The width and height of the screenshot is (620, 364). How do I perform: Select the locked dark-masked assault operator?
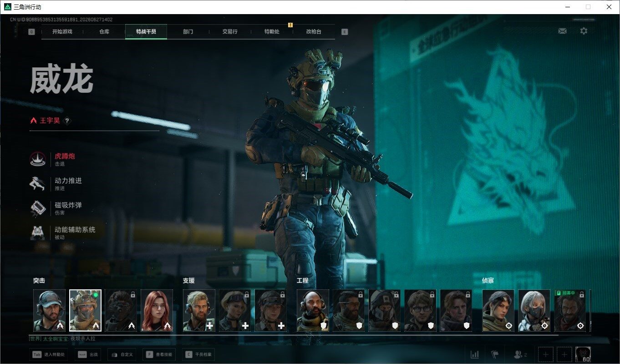point(121,310)
